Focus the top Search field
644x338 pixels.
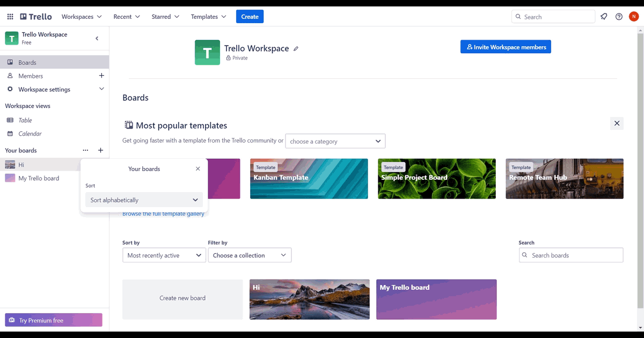click(x=553, y=17)
